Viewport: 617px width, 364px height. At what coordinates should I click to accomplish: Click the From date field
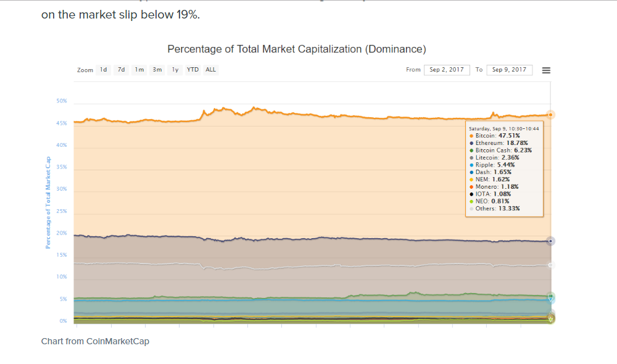point(447,70)
